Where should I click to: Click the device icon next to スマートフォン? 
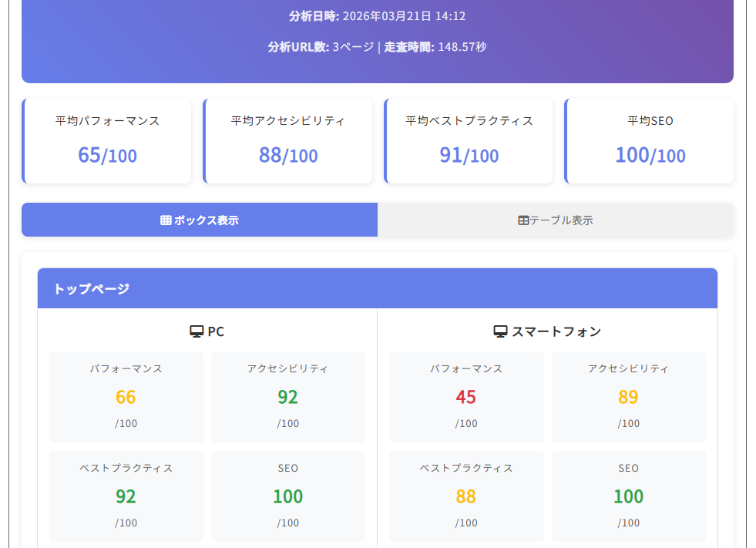pos(500,331)
